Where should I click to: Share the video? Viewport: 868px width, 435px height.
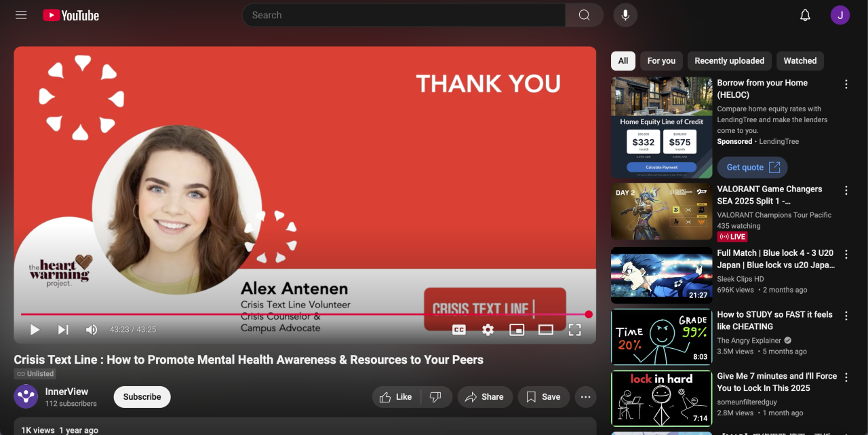484,397
